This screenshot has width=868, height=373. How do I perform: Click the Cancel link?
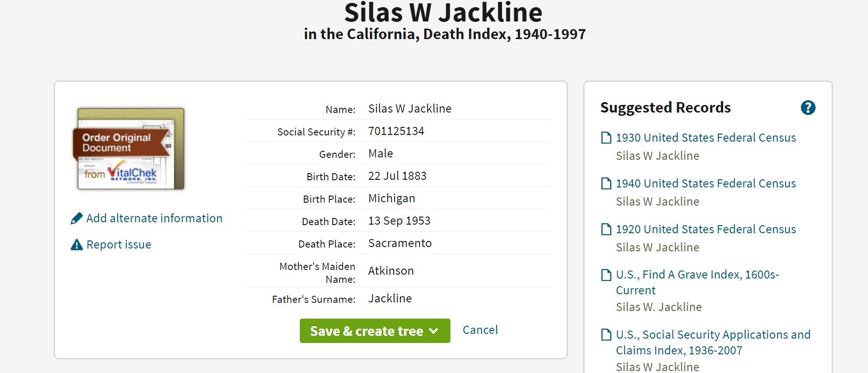tap(480, 330)
